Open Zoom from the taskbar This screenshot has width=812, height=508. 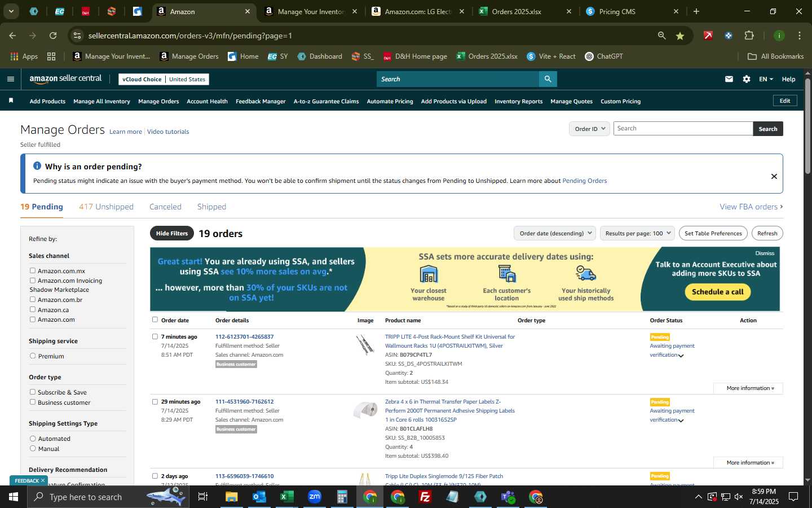pos(315,497)
